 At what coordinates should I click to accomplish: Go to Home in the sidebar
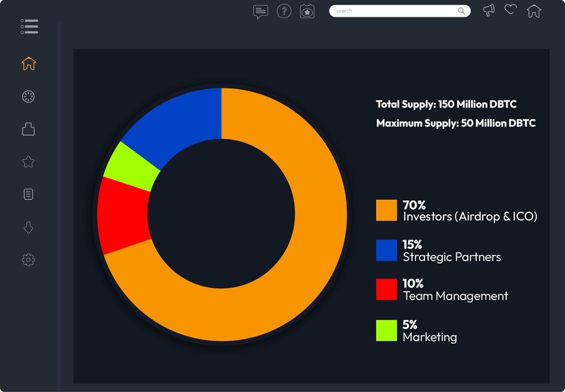[29, 64]
